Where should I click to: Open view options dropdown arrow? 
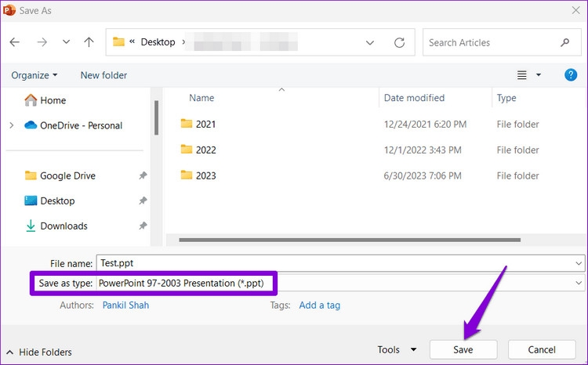(x=539, y=75)
